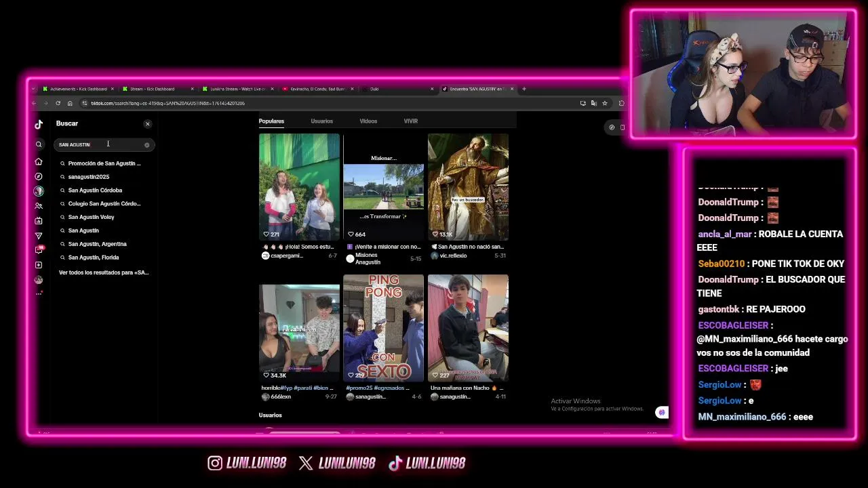
Task: Open the Una mañana con Nacho video
Action: coord(468,328)
